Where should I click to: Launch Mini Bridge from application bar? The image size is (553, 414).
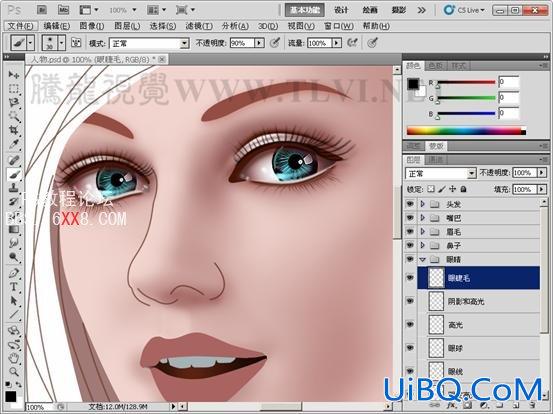tap(63, 10)
